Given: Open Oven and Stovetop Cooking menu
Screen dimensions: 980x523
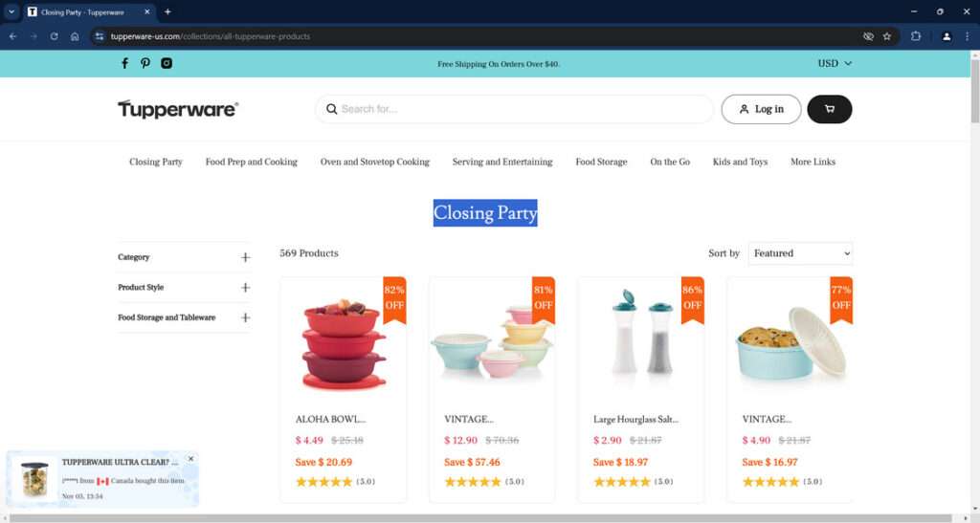Looking at the screenshot, I should (x=375, y=162).
